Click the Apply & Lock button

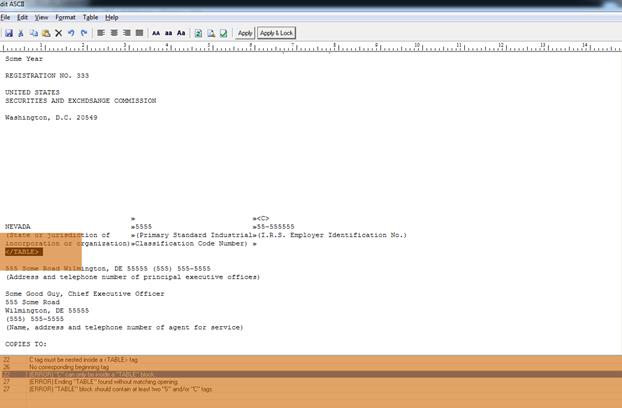(x=276, y=33)
